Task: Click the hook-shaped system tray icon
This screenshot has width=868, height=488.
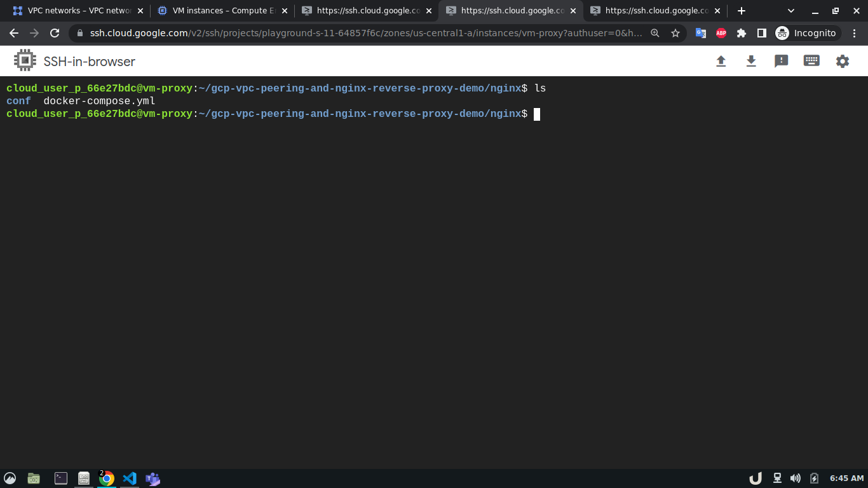Action: point(756,478)
